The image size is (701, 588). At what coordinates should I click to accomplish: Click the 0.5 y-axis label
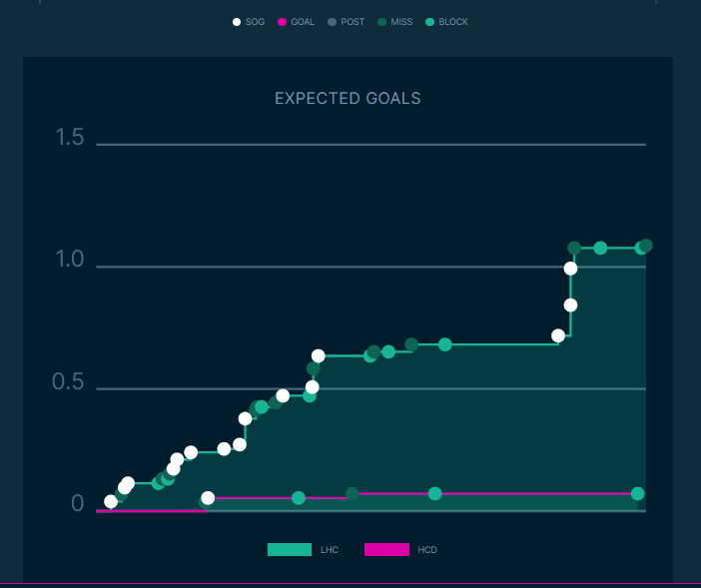coord(70,382)
